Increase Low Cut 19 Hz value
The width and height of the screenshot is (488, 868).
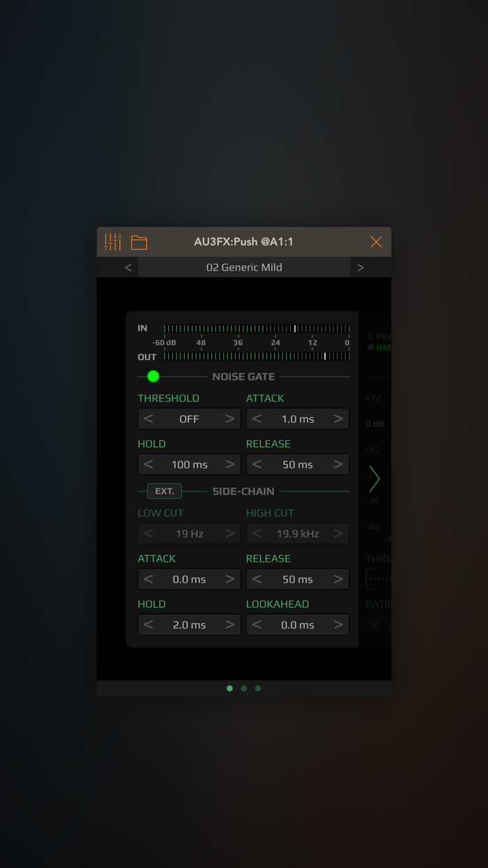pos(229,533)
